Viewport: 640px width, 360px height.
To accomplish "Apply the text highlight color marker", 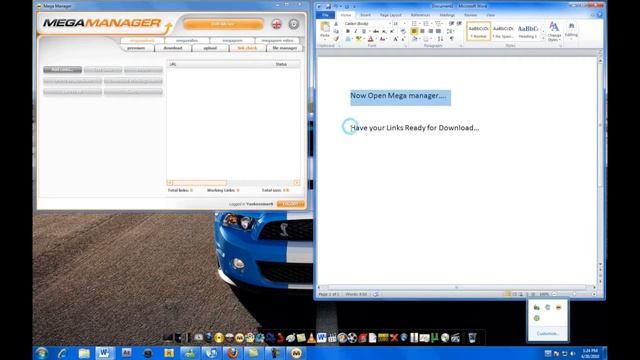I will click(x=358, y=39).
